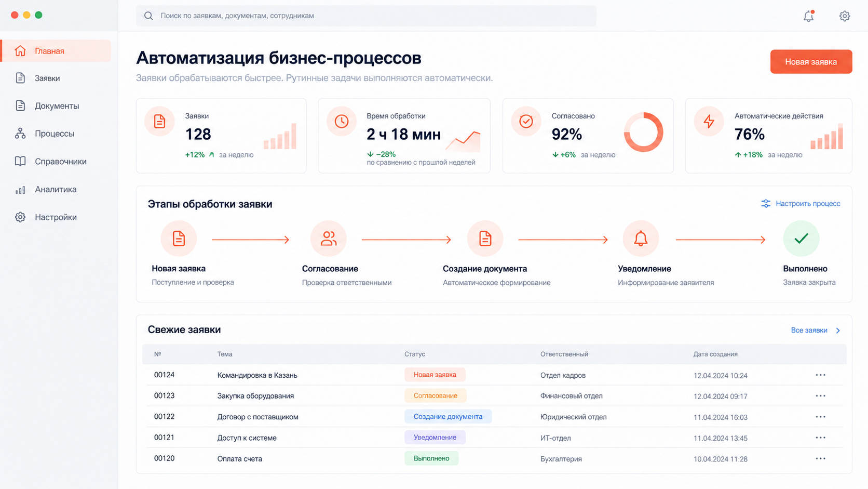Click Новая заявка status badge
This screenshot has width=868, height=489.
tap(435, 375)
